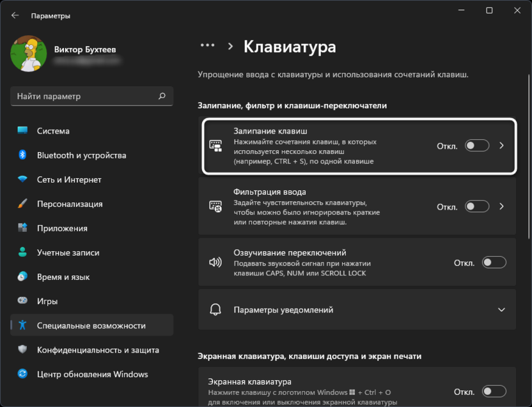Viewport: 532px width, 407px height.
Task: Turn on Озвучивание переключений toggle
Action: 494,263
